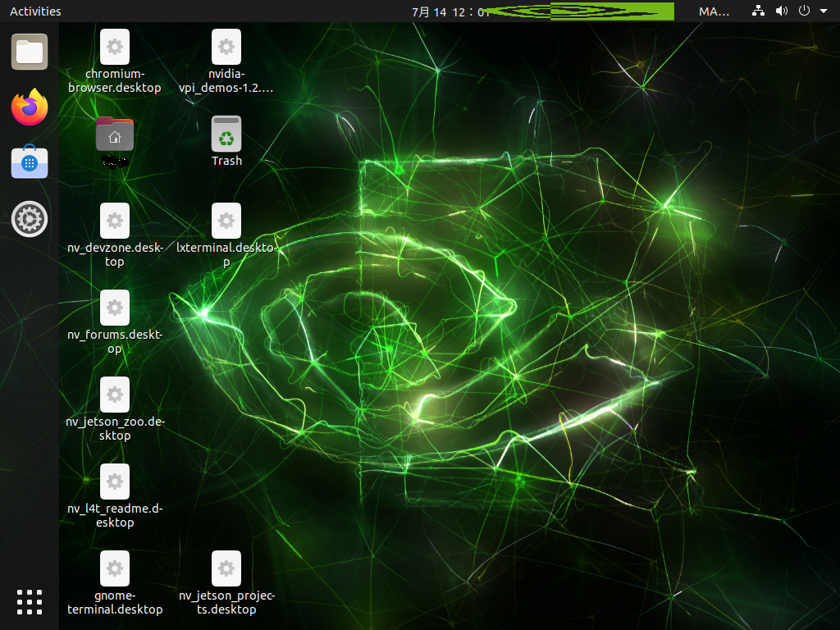Screen dimensions: 840x630
Task: Select lxterminal.desktop icon
Action: [226, 221]
